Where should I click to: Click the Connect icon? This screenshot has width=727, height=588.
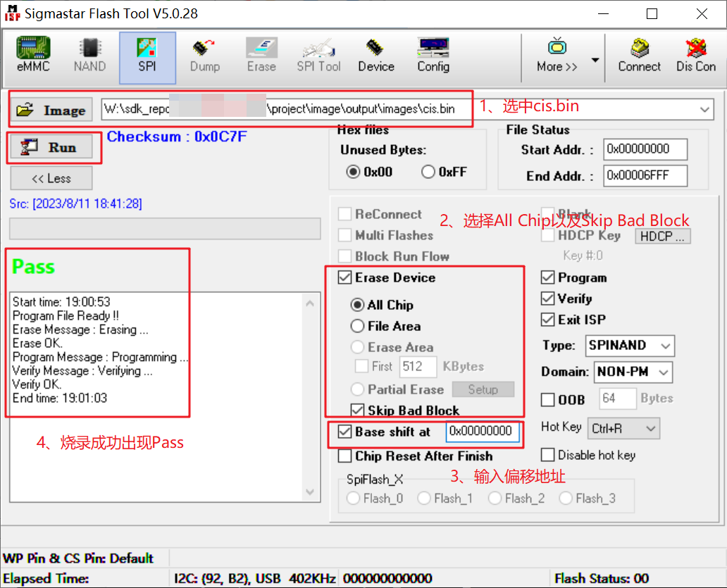(x=640, y=55)
